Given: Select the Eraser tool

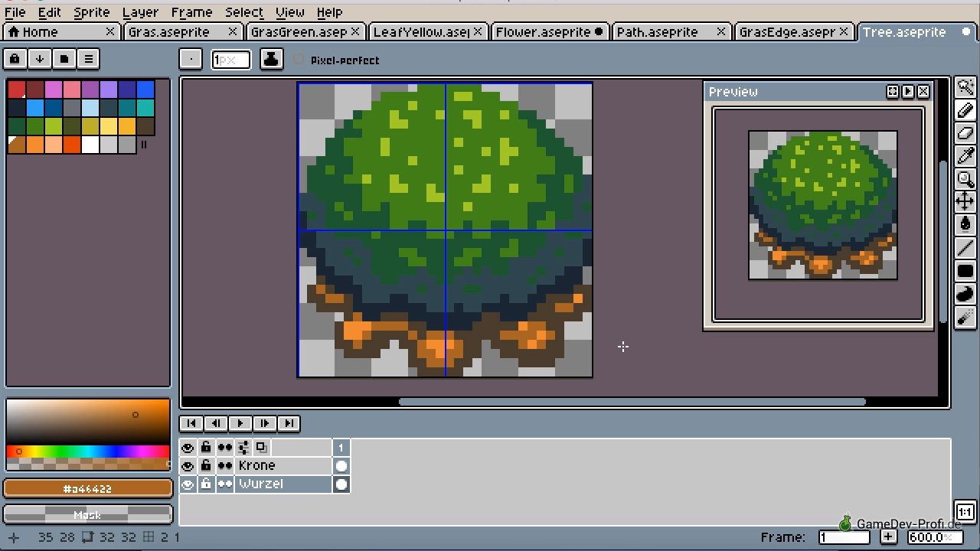Looking at the screenshot, I should click(965, 133).
